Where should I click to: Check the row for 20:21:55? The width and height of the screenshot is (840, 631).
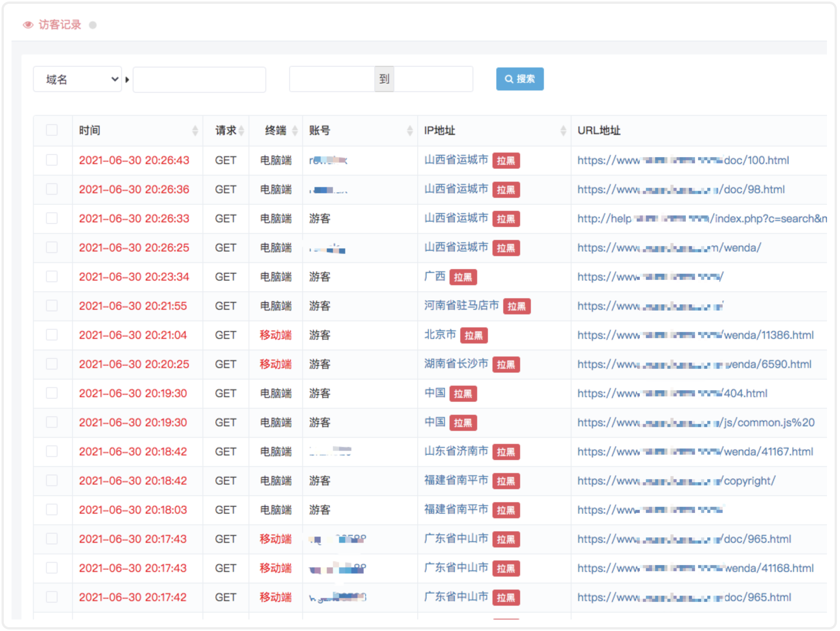(x=52, y=306)
